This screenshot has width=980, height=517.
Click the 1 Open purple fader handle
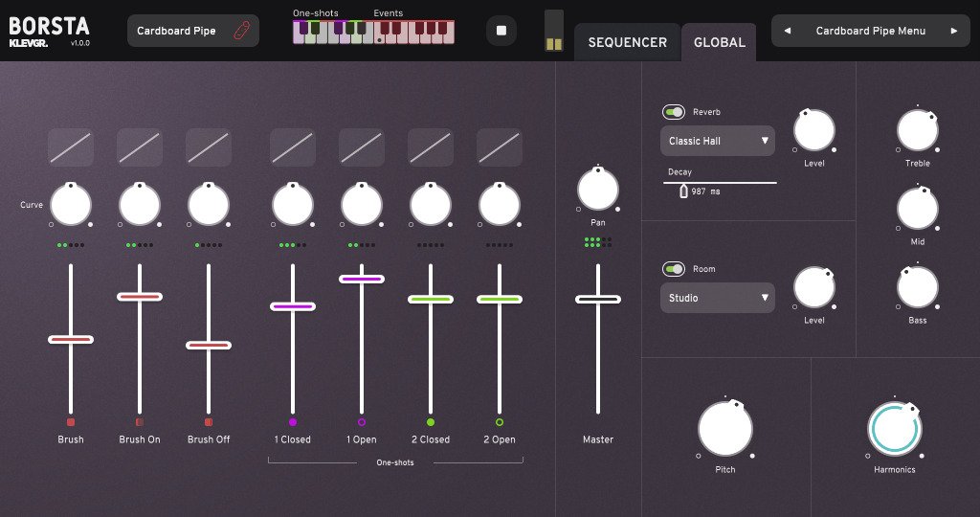click(x=361, y=279)
